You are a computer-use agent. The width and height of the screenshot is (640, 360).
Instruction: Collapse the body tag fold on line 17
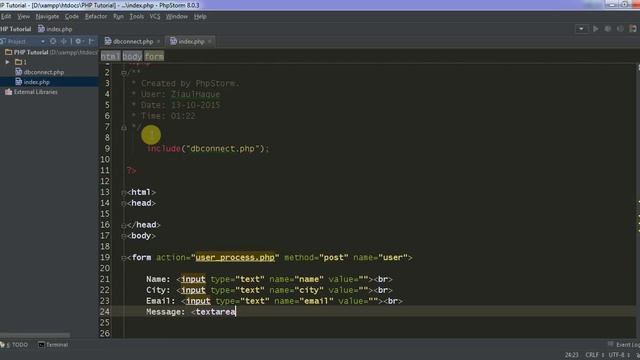tap(124, 236)
